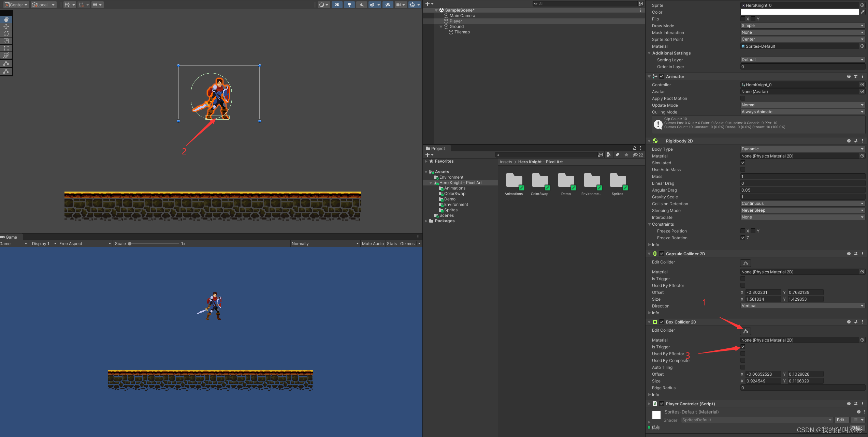This screenshot has width=868, height=437.
Task: Enable Use Auto Mass checkbox
Action: coord(743,170)
